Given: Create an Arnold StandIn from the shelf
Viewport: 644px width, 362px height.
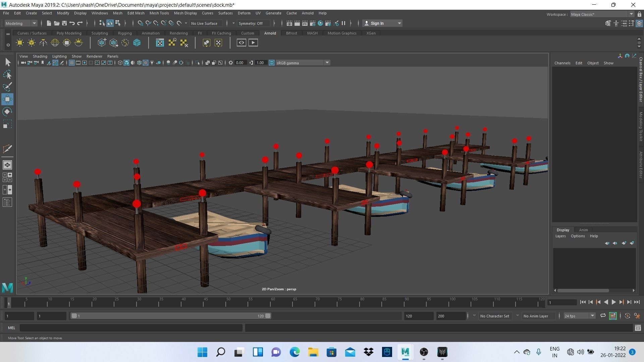Looking at the screenshot, I should 102,43.
